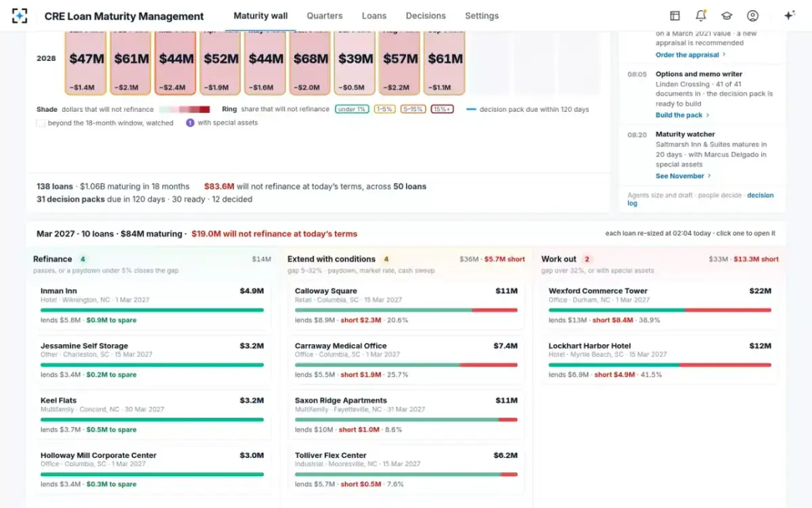Select the $61M cell with −$2.1M
The width and height of the screenshot is (812, 508).
pos(131,63)
